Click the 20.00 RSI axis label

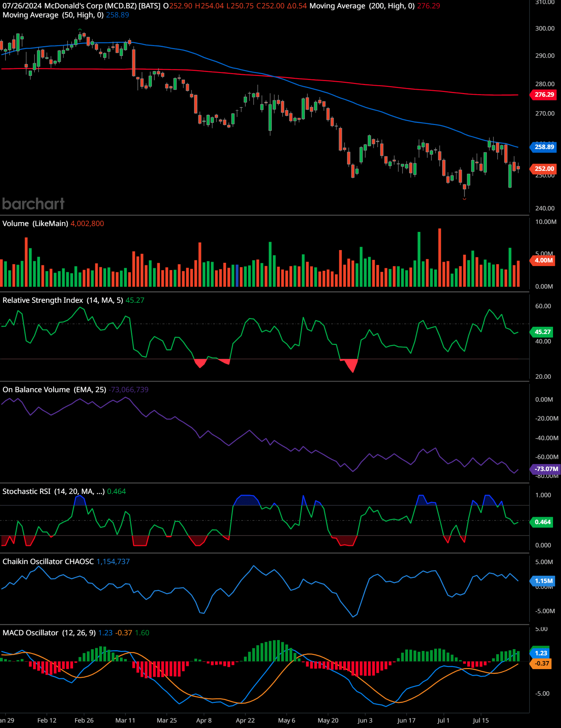[x=543, y=377]
